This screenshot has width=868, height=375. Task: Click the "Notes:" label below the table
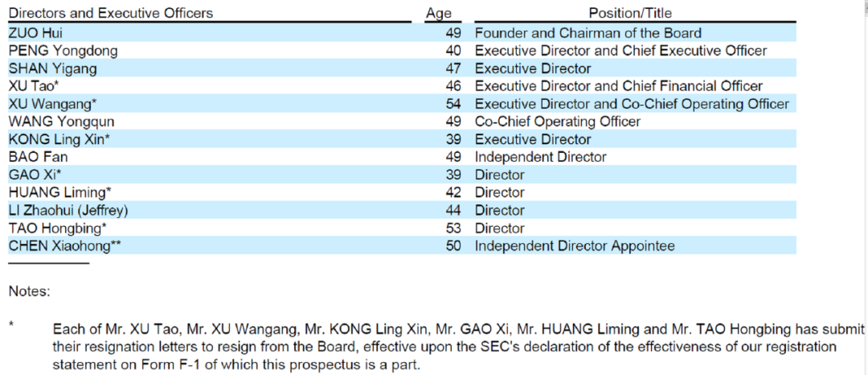29,291
